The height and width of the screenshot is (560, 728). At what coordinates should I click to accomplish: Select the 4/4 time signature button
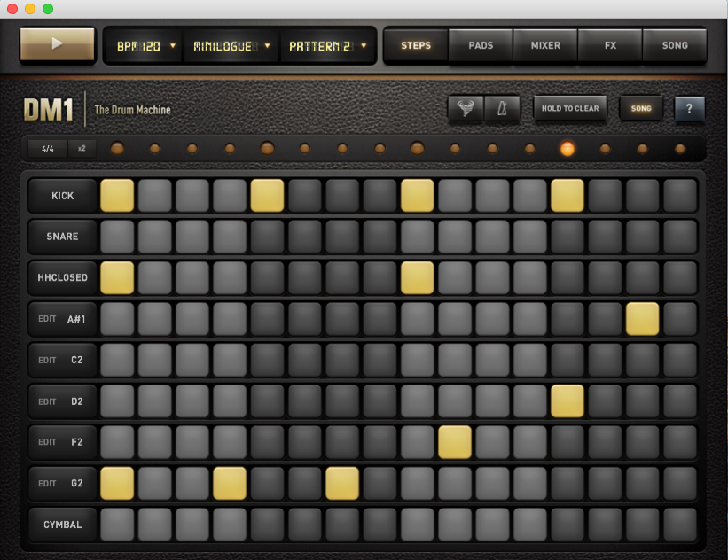pyautogui.click(x=48, y=149)
